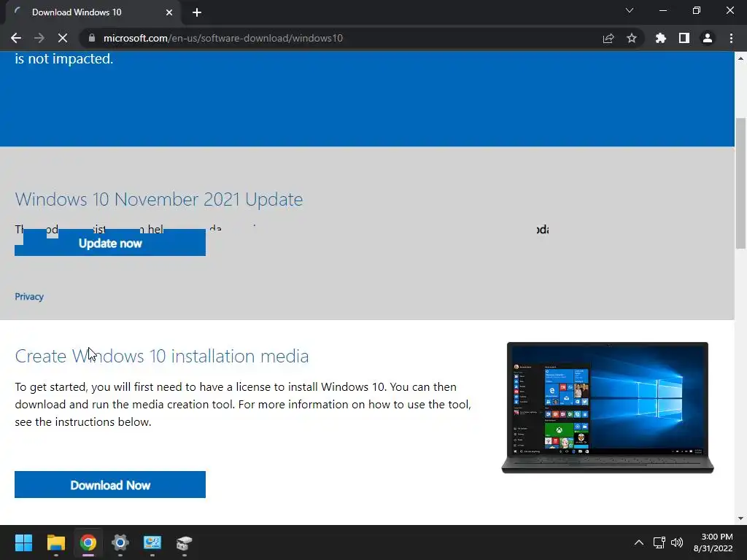
Task: Click the address bar URL
Action: click(223, 38)
